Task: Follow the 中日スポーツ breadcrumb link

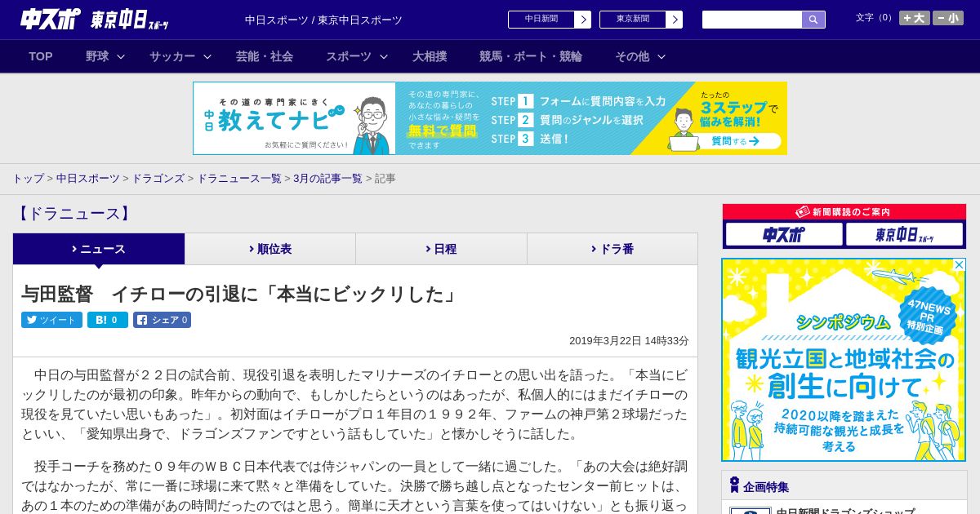Action: click(88, 179)
